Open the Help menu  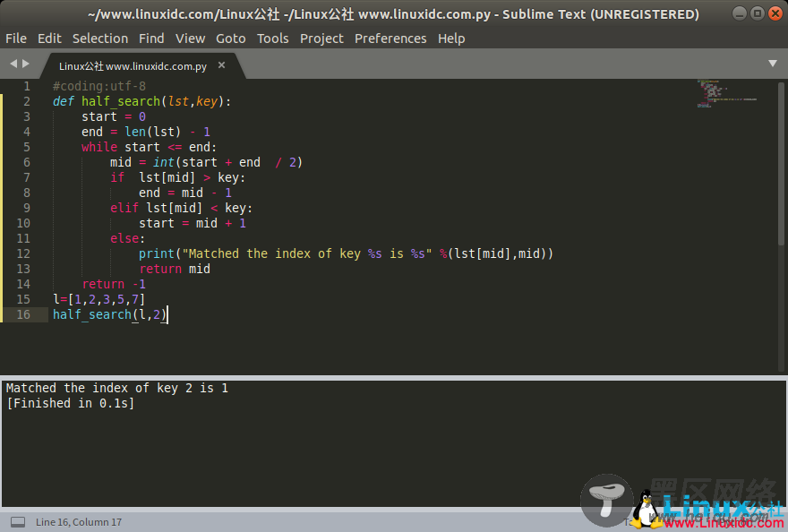[x=450, y=39]
